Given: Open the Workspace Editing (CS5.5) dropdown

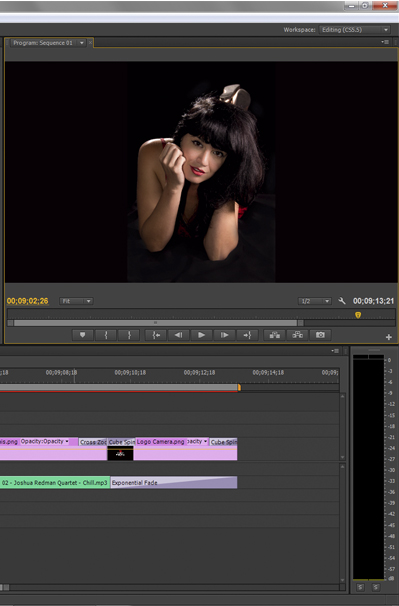Looking at the screenshot, I should point(354,30).
